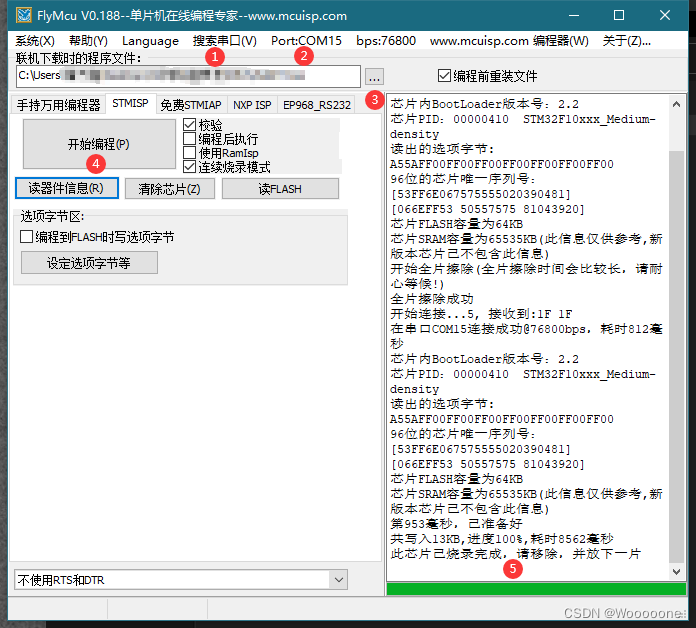The height and width of the screenshot is (628, 696).
Task: Open the 搜索串口(V) menu
Action: [x=225, y=41]
